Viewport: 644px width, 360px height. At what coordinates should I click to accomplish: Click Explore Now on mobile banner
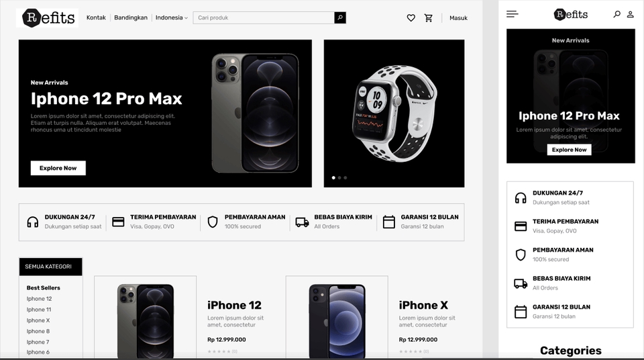[x=570, y=150]
